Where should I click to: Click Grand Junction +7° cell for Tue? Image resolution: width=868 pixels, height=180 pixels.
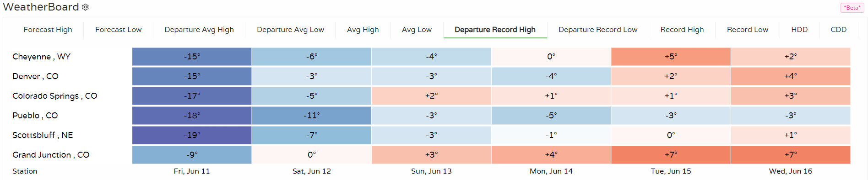[671, 155]
